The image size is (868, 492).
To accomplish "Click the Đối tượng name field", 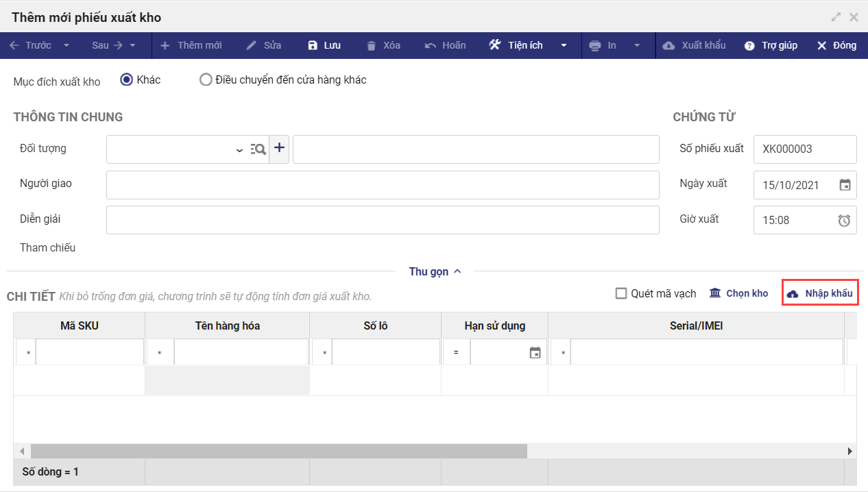I will point(476,149).
